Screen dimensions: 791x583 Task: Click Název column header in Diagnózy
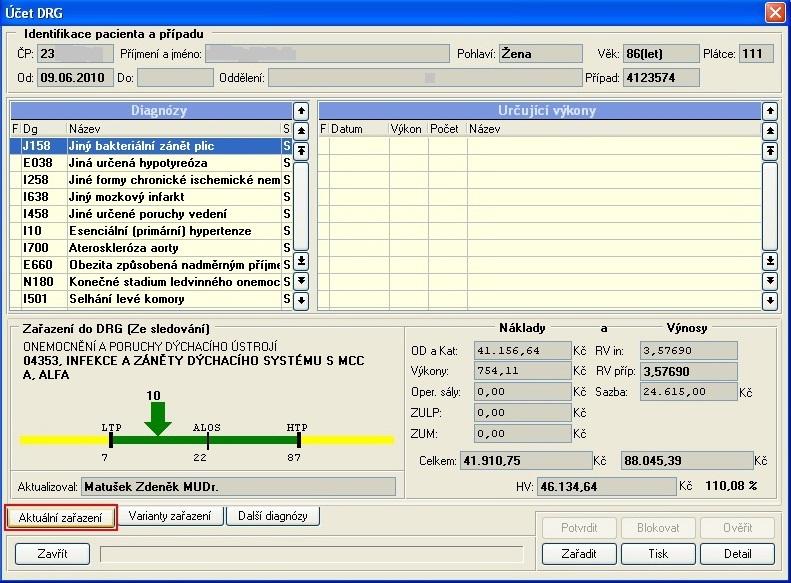pyautogui.click(x=175, y=129)
